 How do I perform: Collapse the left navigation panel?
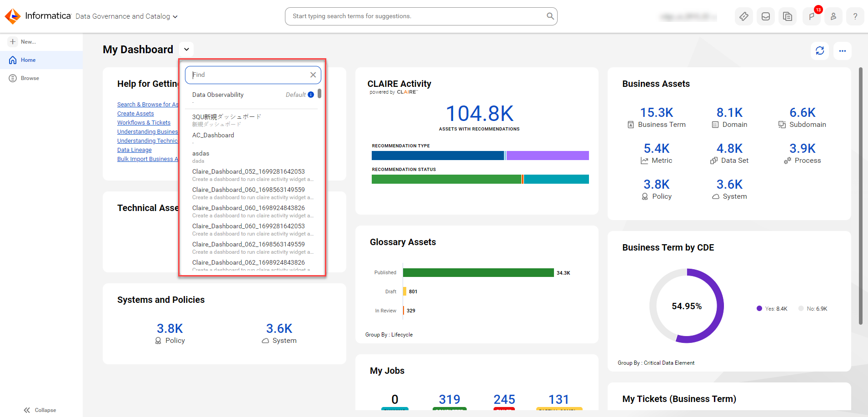tap(40, 410)
